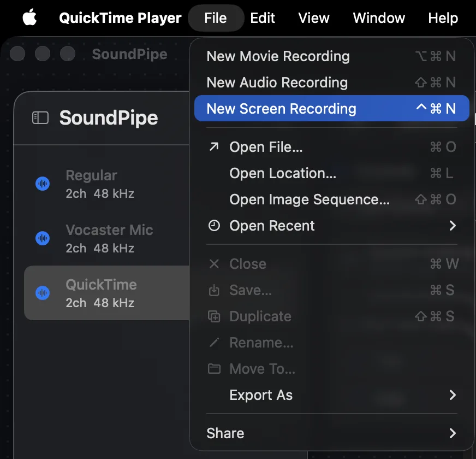Select the Vocaster Mic device row

(x=107, y=239)
